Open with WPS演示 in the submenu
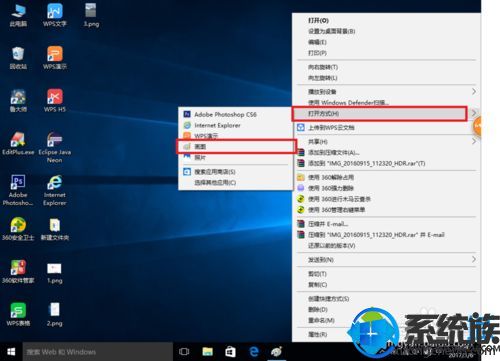Viewport: 500px width, 361px height. [x=236, y=136]
